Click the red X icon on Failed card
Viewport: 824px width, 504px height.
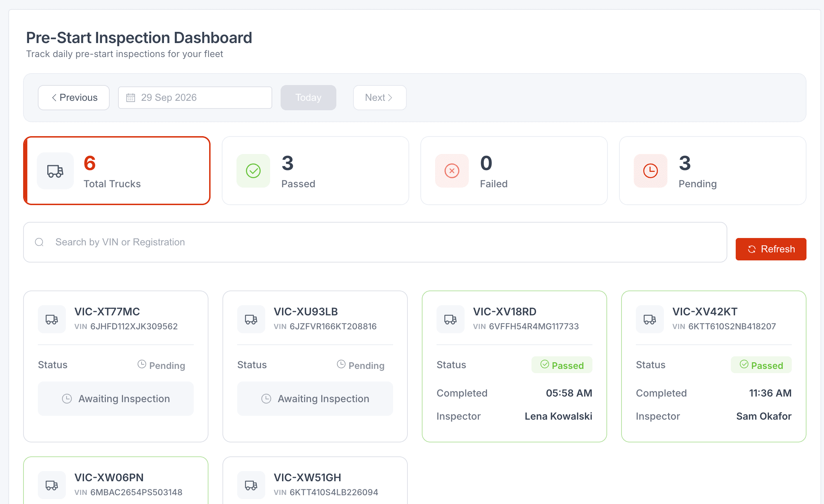click(x=452, y=171)
